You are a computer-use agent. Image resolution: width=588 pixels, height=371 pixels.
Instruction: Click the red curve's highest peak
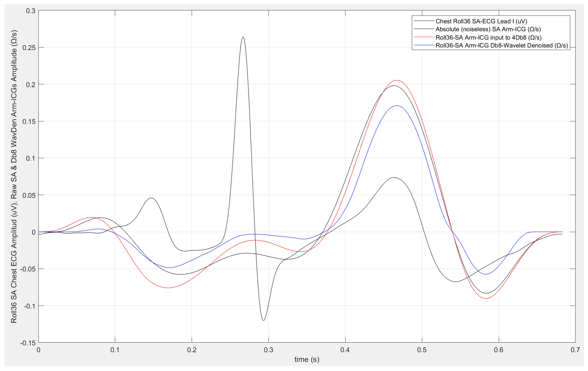coord(397,80)
